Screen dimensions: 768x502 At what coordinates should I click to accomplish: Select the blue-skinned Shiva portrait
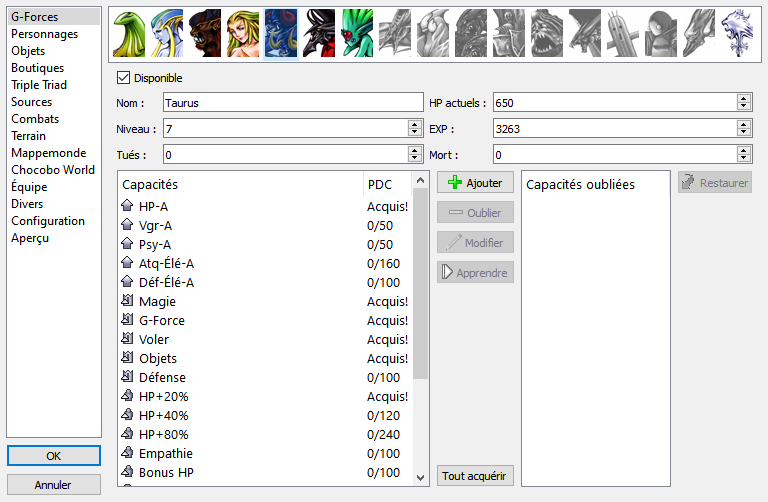click(167, 34)
